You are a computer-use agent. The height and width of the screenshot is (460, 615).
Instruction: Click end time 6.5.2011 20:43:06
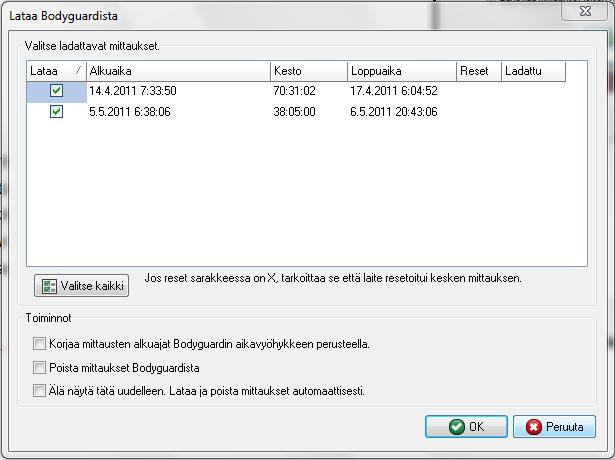pyautogui.click(x=394, y=112)
